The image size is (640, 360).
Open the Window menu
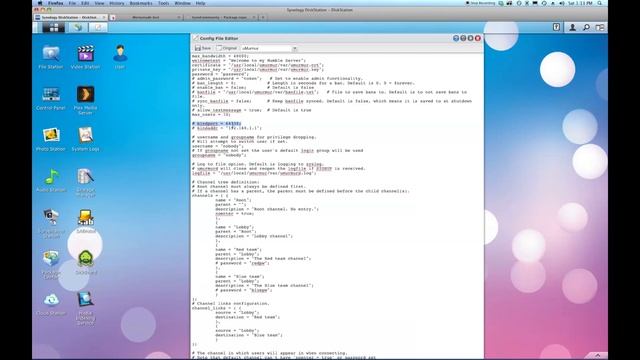[x=182, y=3]
